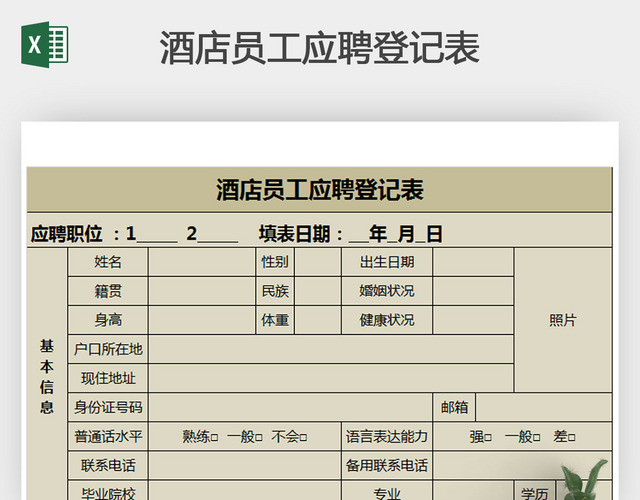This screenshot has height=500, width=640.
Task: Select the 籍贯 label cell
Action: click(108, 291)
